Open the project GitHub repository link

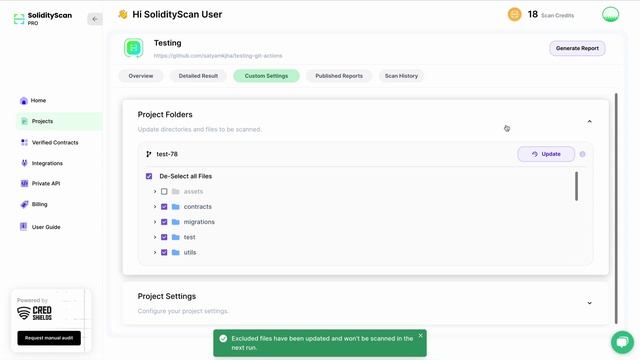coord(218,56)
